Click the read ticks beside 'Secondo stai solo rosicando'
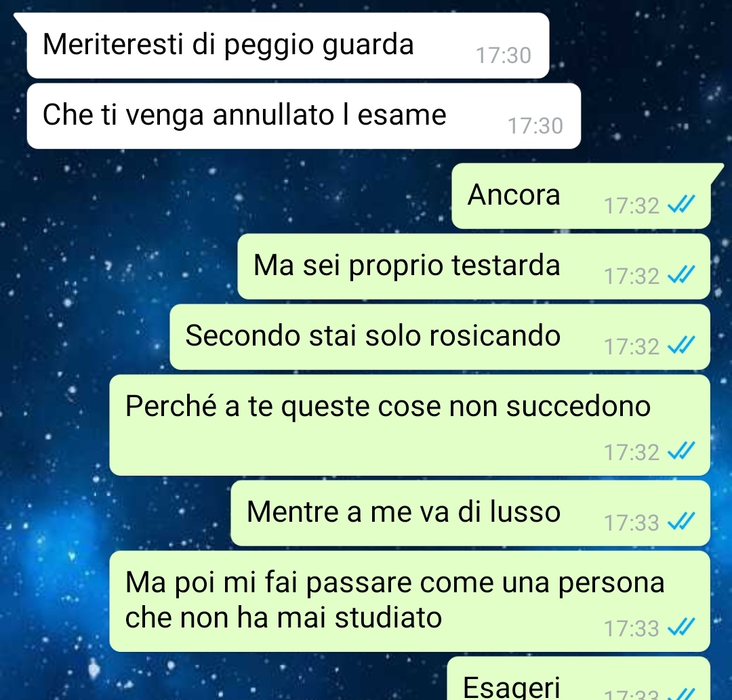Viewport: 732px width, 700px height. (682, 345)
